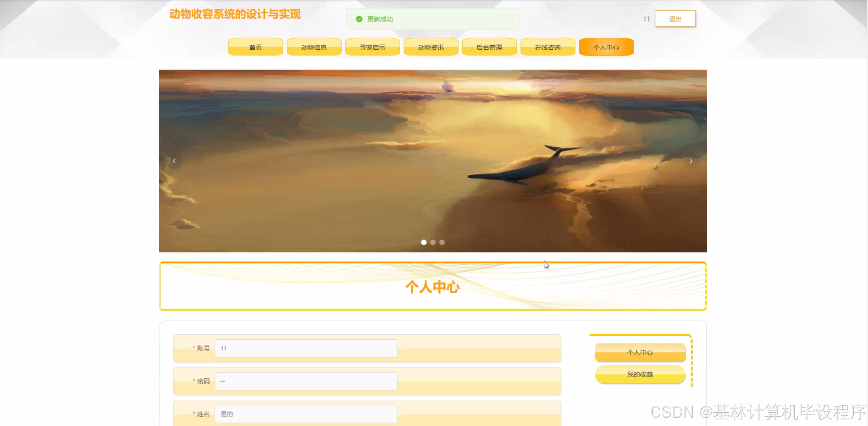
Task: Click the 姓名 name field
Action: [x=305, y=414]
